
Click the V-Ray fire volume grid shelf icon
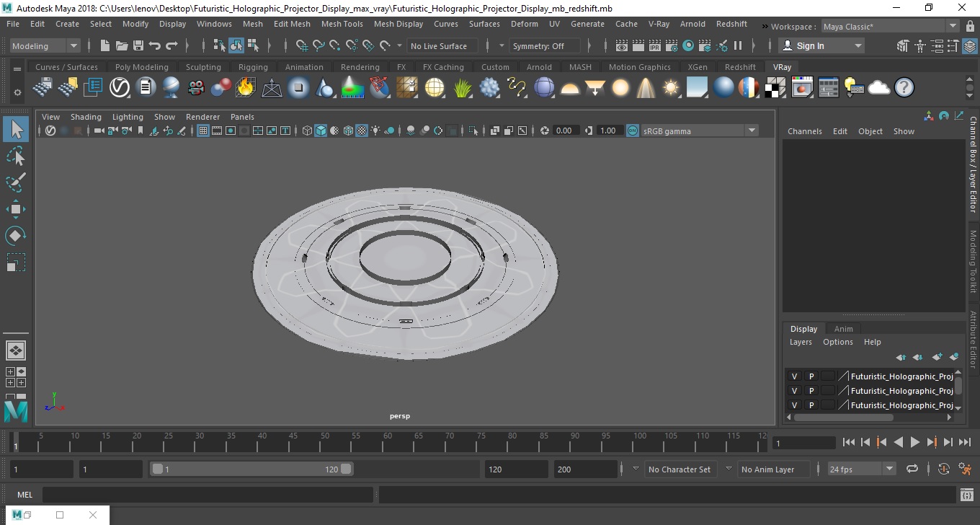tap(245, 88)
